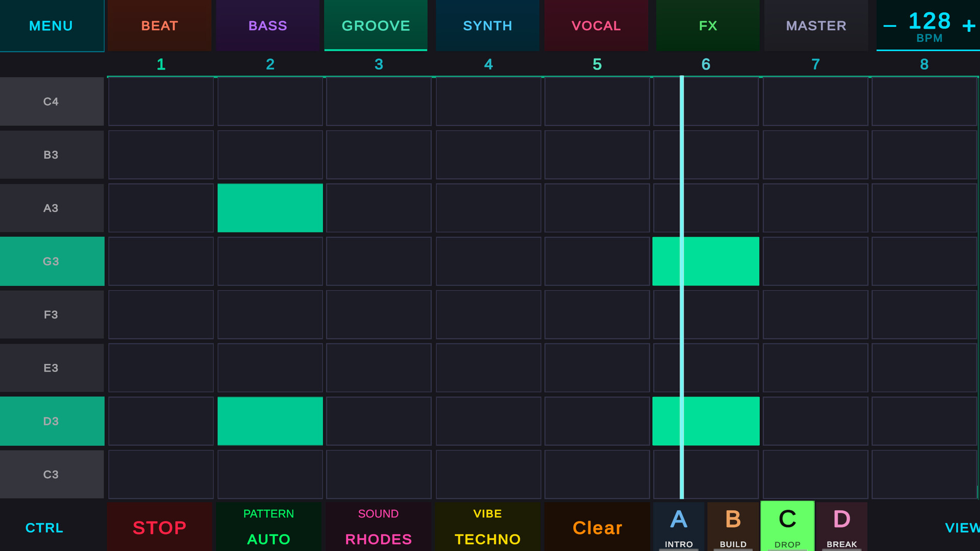Open the VIBE TECHNO selector

tap(487, 527)
